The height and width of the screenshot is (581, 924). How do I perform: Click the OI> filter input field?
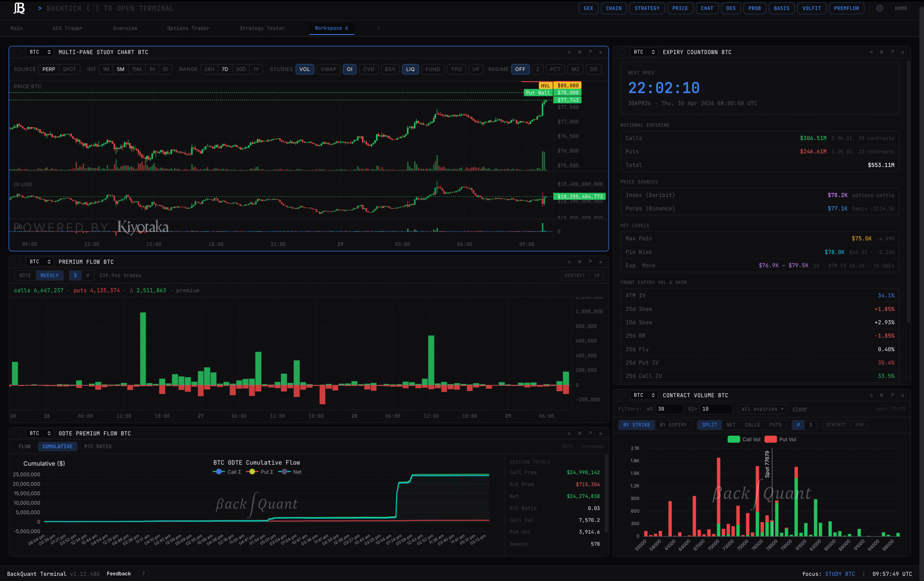[716, 409]
